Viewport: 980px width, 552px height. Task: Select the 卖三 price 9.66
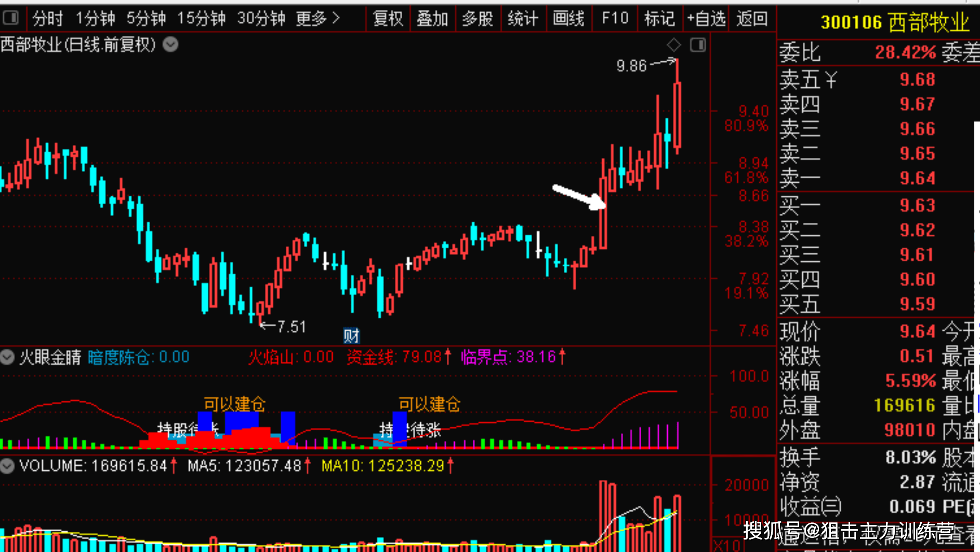coord(917,129)
